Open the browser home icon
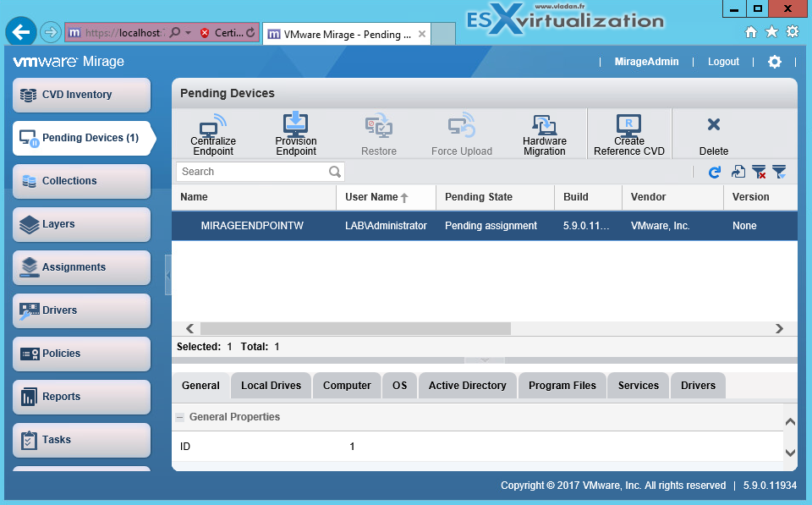 [751, 32]
